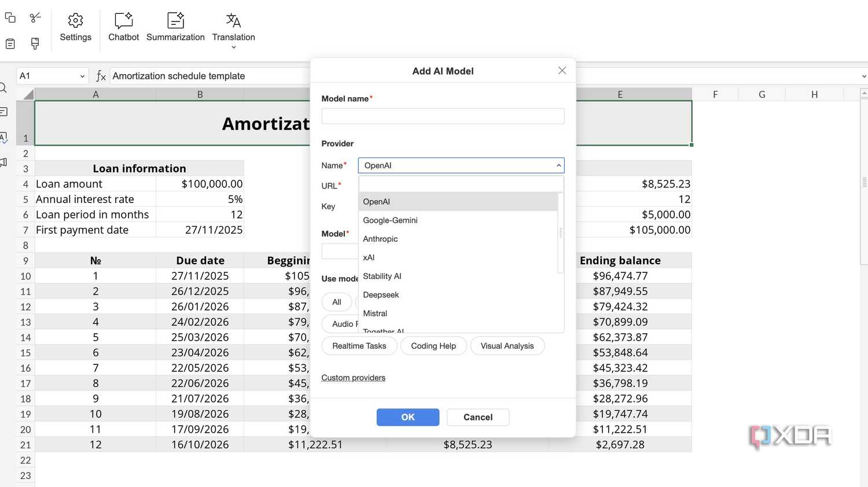Click the $96,474.77 ending balance cell
The image size is (868, 487).
pyautogui.click(x=620, y=276)
